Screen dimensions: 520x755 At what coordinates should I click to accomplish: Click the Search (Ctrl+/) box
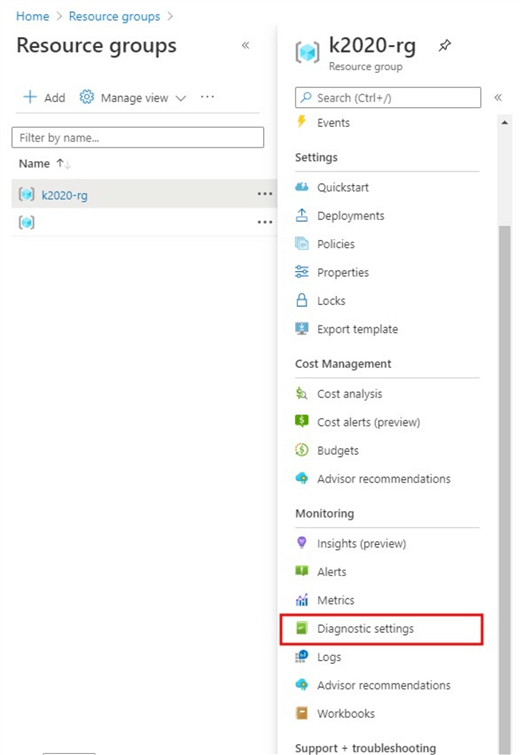pos(388,98)
